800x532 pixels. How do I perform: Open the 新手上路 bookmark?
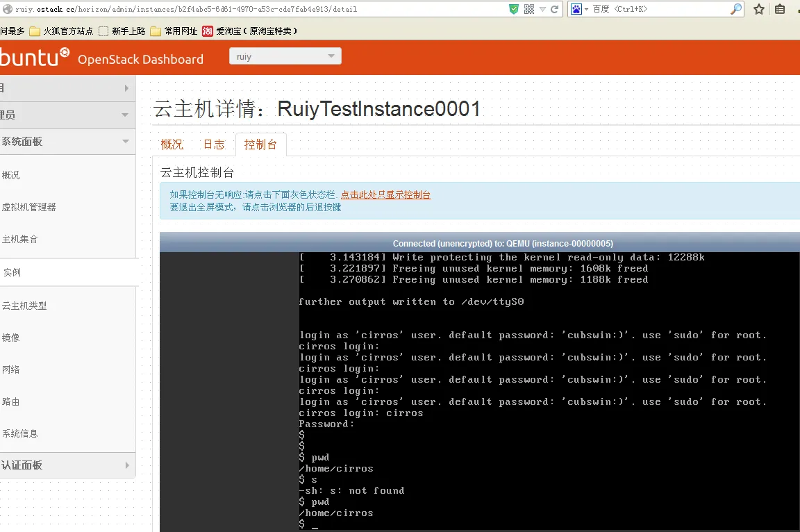pos(122,31)
